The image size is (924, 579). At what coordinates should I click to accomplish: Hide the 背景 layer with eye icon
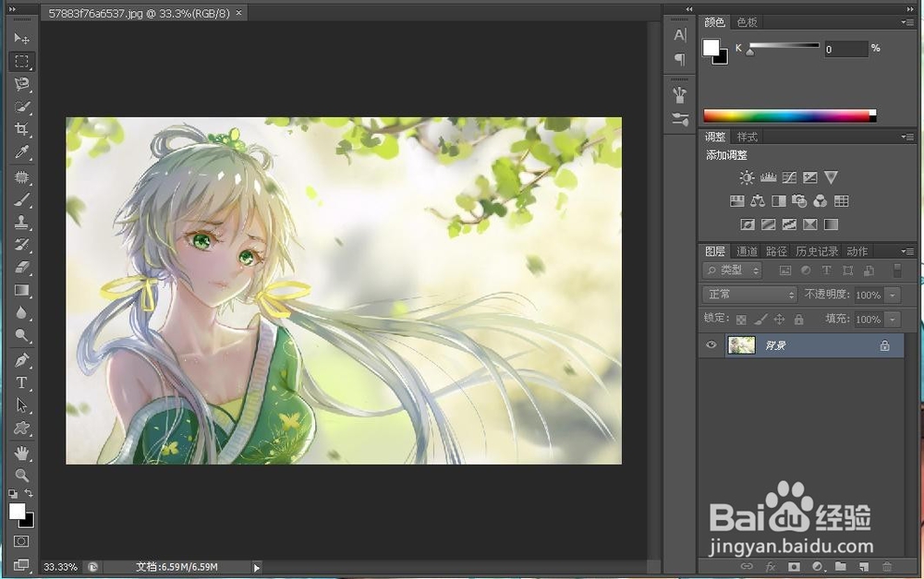(711, 345)
